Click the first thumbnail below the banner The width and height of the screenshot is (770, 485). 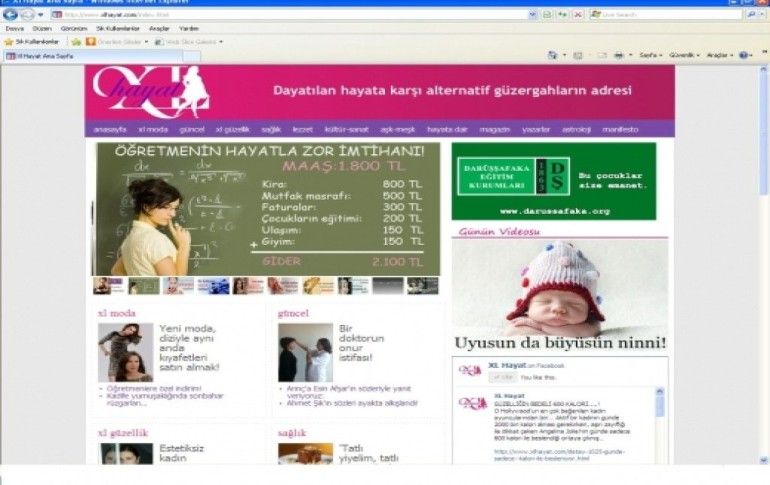coord(103,286)
